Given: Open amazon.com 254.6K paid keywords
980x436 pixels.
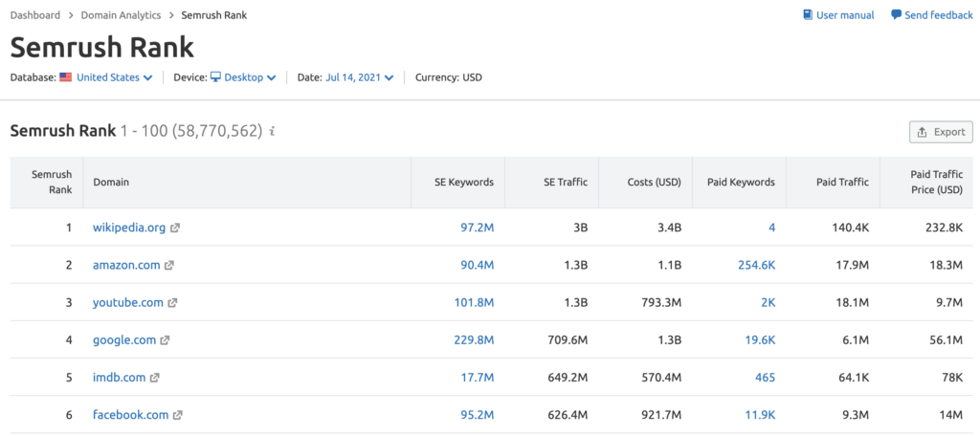Looking at the screenshot, I should point(757,266).
